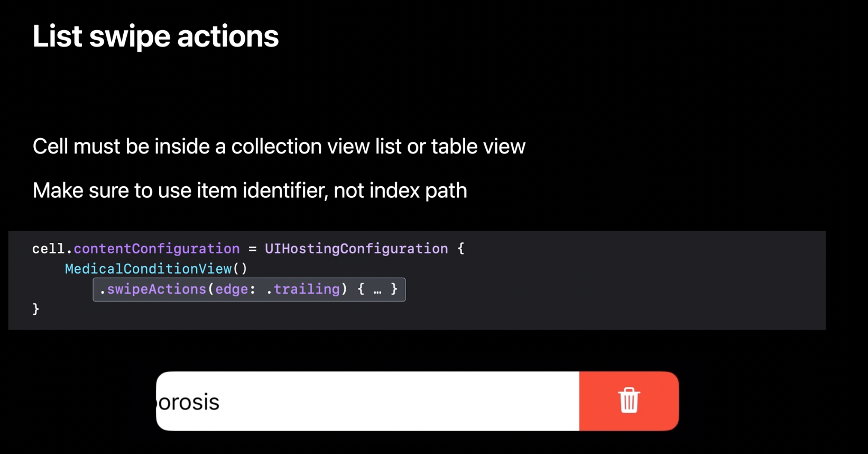Click the opening brace after UIHostingConfiguration
This screenshot has height=454, width=868.
click(461, 249)
